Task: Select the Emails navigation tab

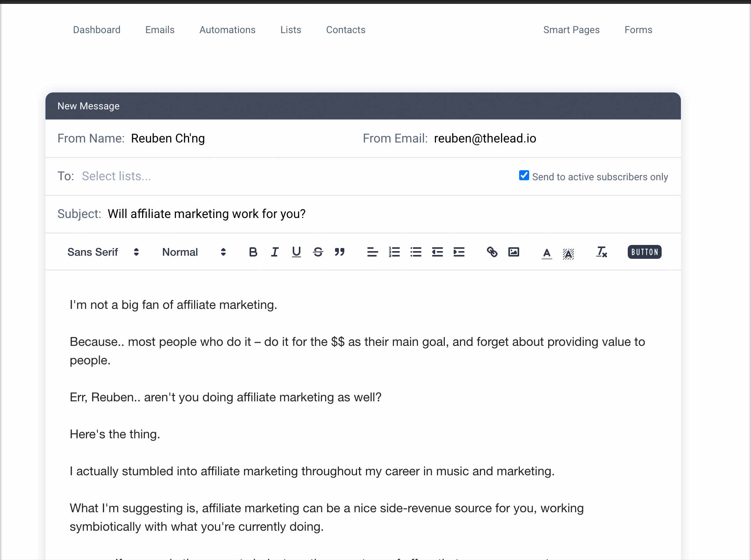Action: [x=159, y=29]
